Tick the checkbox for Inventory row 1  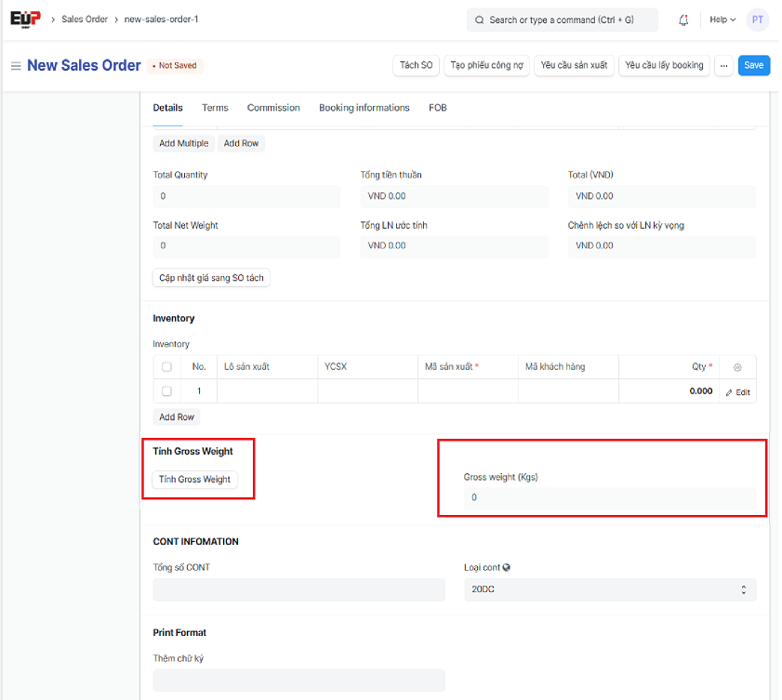point(166,391)
